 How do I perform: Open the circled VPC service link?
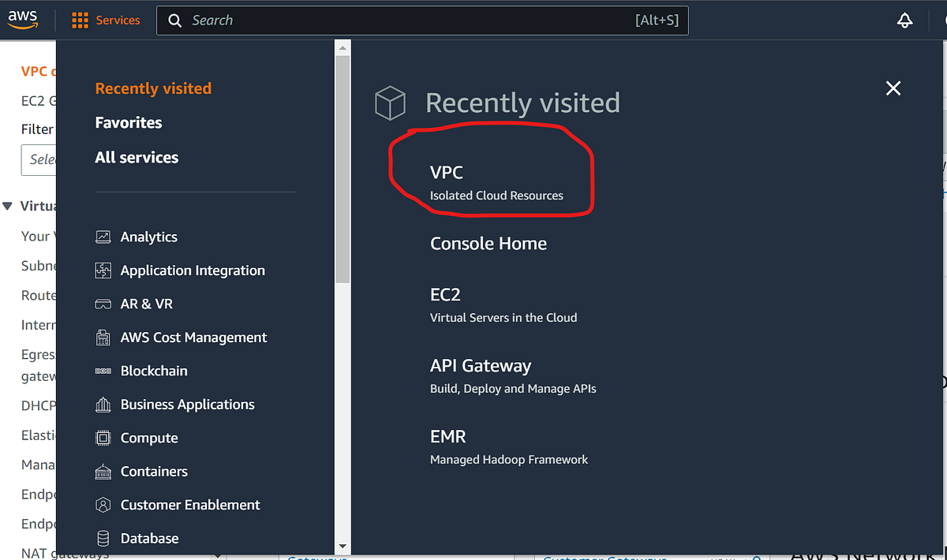447,172
